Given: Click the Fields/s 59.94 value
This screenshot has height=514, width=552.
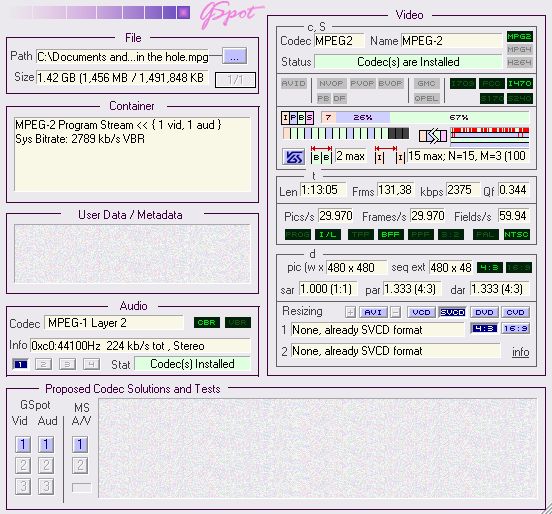Looking at the screenshot, I should (x=513, y=215).
